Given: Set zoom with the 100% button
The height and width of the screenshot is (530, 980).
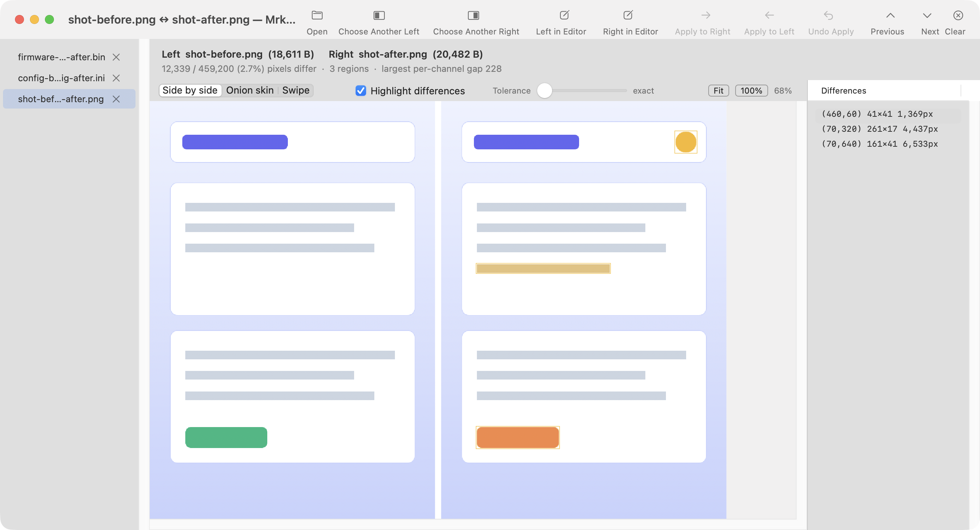Looking at the screenshot, I should (751, 91).
